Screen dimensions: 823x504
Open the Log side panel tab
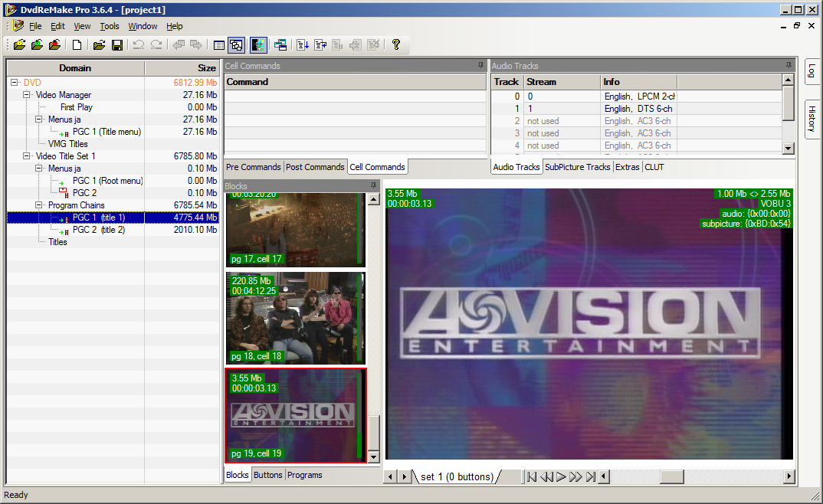tap(812, 70)
